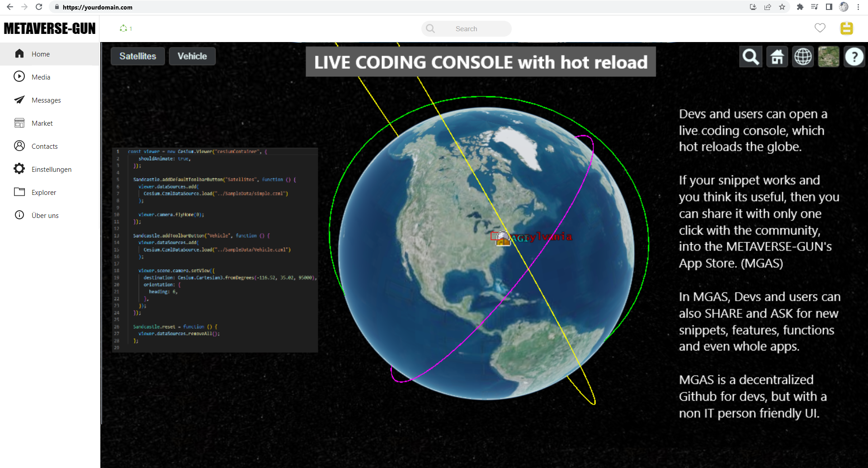This screenshot has width=868, height=468.
Task: Open the base imagery layer picker
Action: (x=829, y=57)
